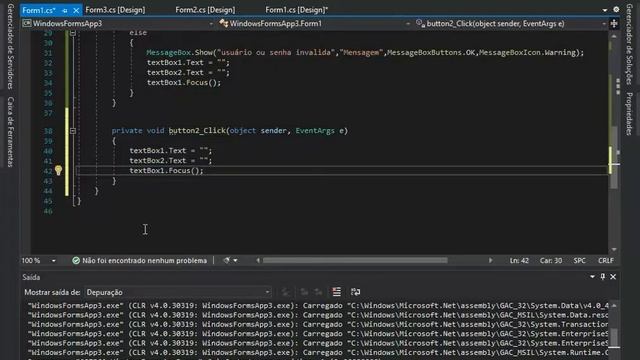640x360 pixels.
Task: Collapse the button2_Click method region
Action: click(x=73, y=131)
